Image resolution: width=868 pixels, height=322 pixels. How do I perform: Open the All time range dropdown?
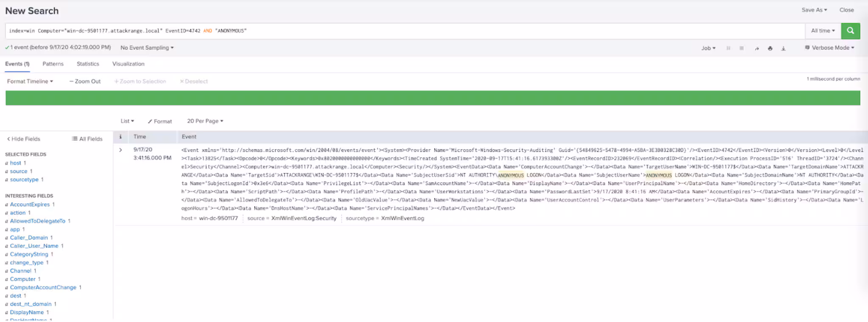pos(823,31)
